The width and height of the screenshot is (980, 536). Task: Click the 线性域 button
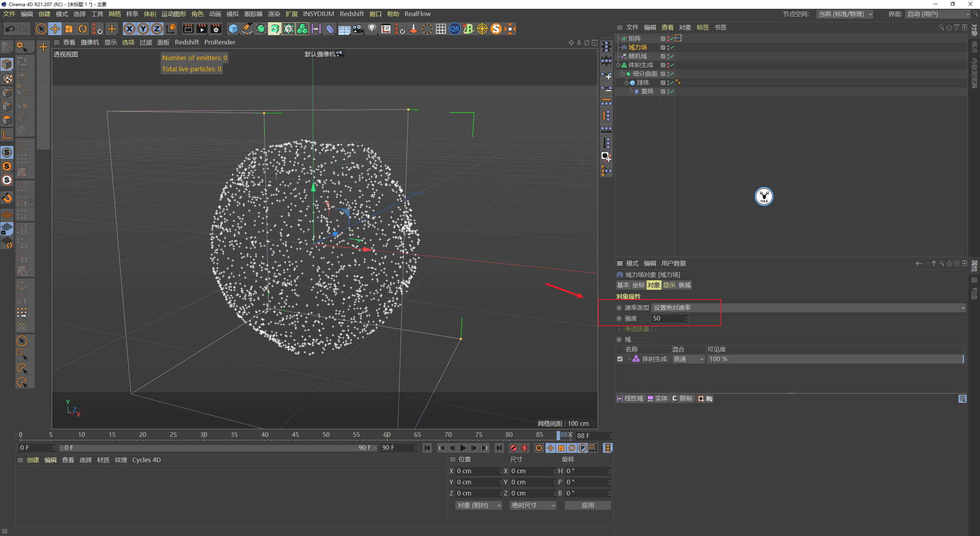(630, 399)
